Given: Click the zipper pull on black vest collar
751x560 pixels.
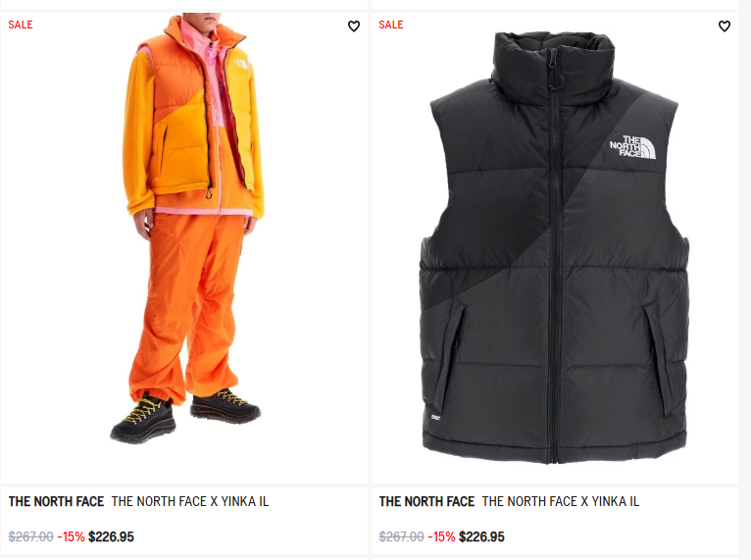Looking at the screenshot, I should click(x=552, y=70).
